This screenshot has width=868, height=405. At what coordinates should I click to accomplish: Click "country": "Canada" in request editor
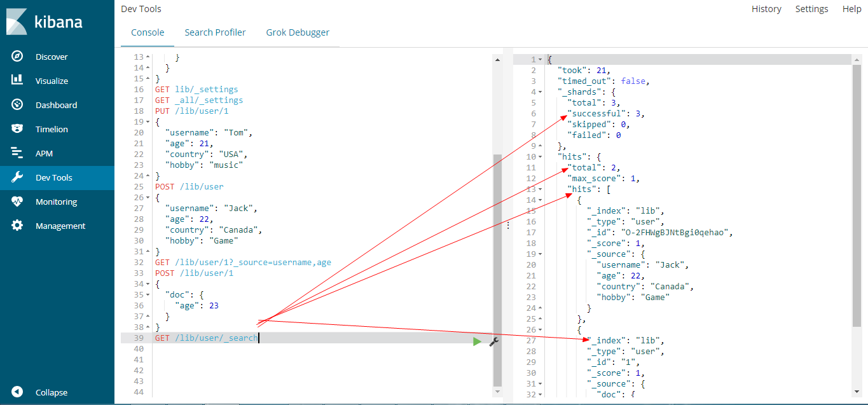coord(214,230)
